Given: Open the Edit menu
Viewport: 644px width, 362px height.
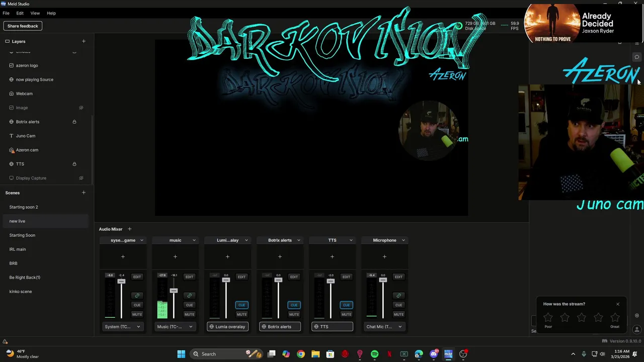Looking at the screenshot, I should [x=20, y=13].
